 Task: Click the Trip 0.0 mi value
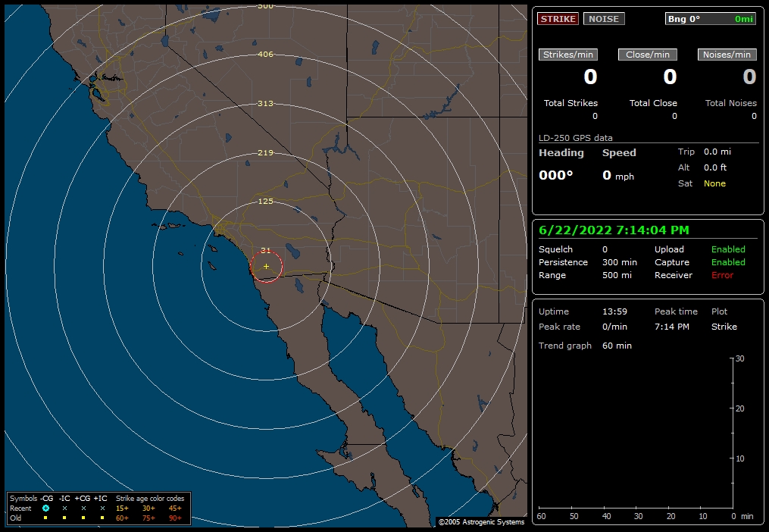pos(717,152)
